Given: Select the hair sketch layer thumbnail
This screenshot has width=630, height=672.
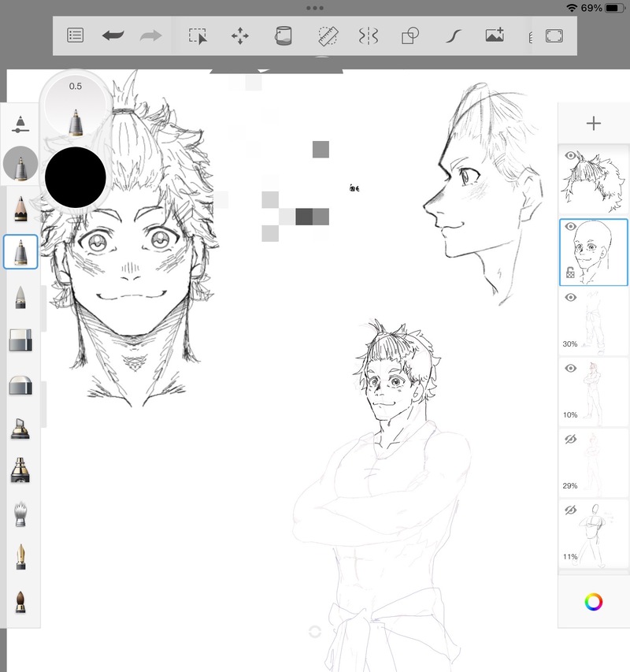Looking at the screenshot, I should pyautogui.click(x=594, y=180).
